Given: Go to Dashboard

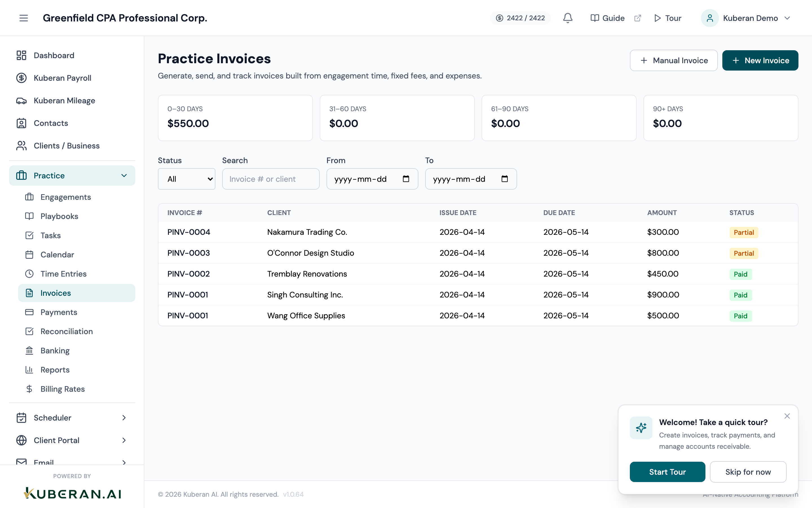Looking at the screenshot, I should pyautogui.click(x=72, y=55).
